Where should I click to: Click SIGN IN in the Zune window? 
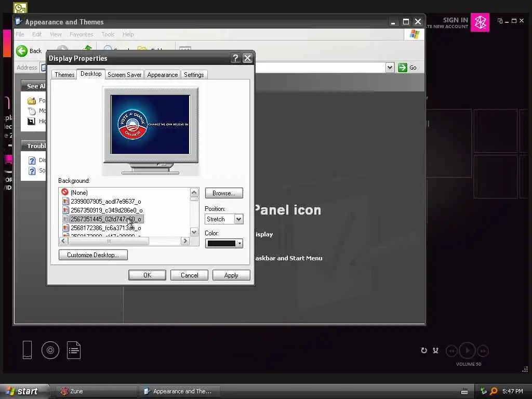pyautogui.click(x=455, y=20)
